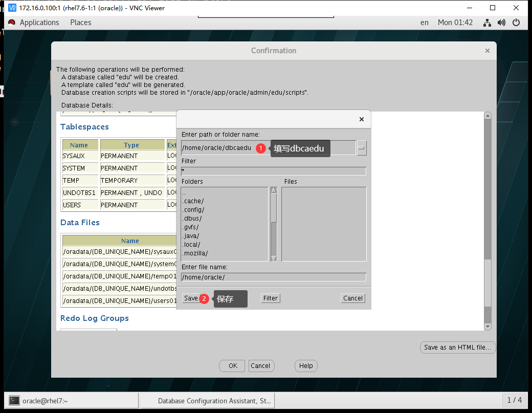Image resolution: width=532 pixels, height=413 pixels.
Task: Click the USERS tablespace name cell
Action: 80,205
